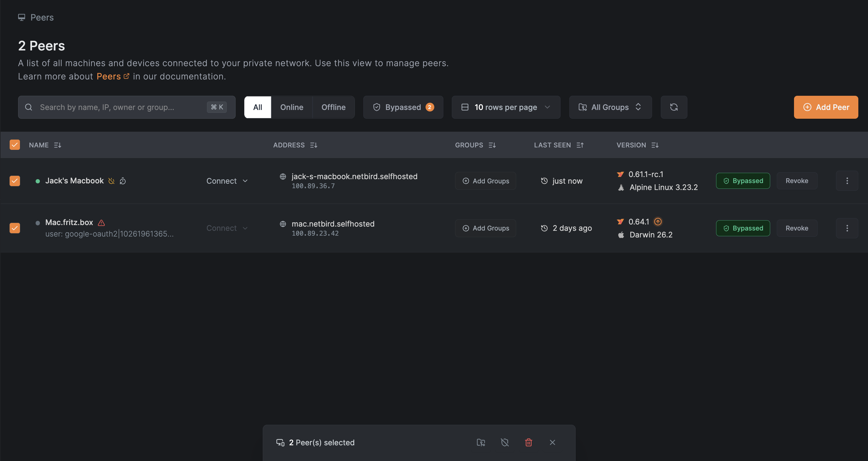Deselect the Jack's Macbook row checkbox

(15, 181)
